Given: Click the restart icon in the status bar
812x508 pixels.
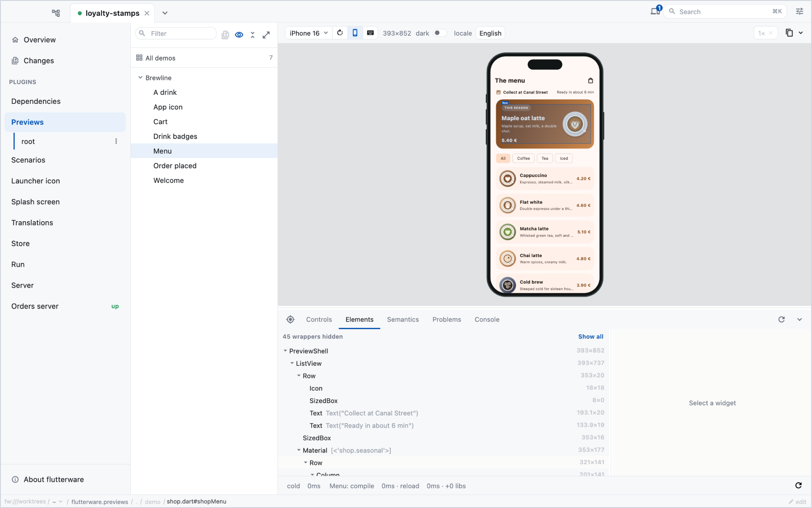Looking at the screenshot, I should pyautogui.click(x=798, y=485).
